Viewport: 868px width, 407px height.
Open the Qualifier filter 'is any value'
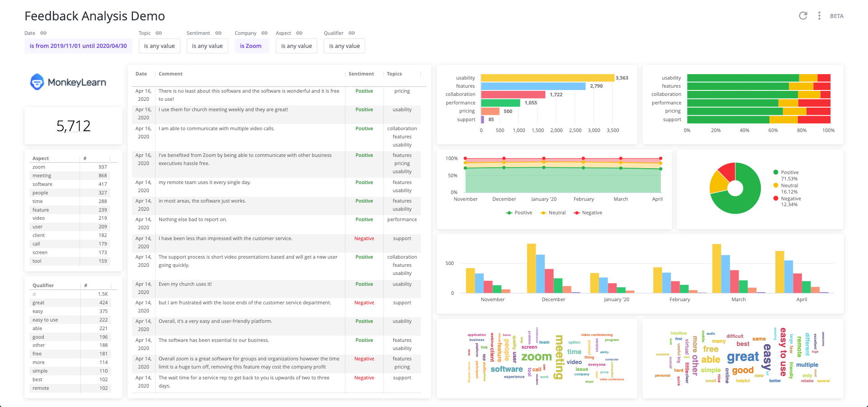click(x=344, y=46)
